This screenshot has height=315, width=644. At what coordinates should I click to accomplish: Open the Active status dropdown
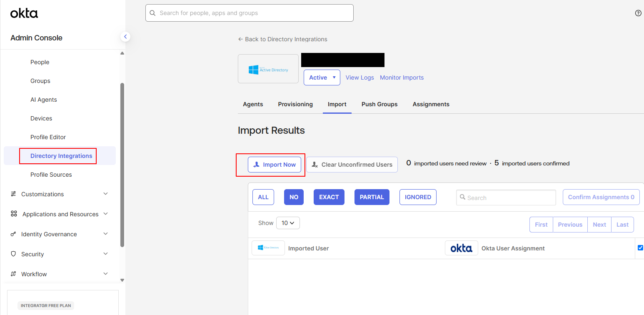tap(322, 77)
